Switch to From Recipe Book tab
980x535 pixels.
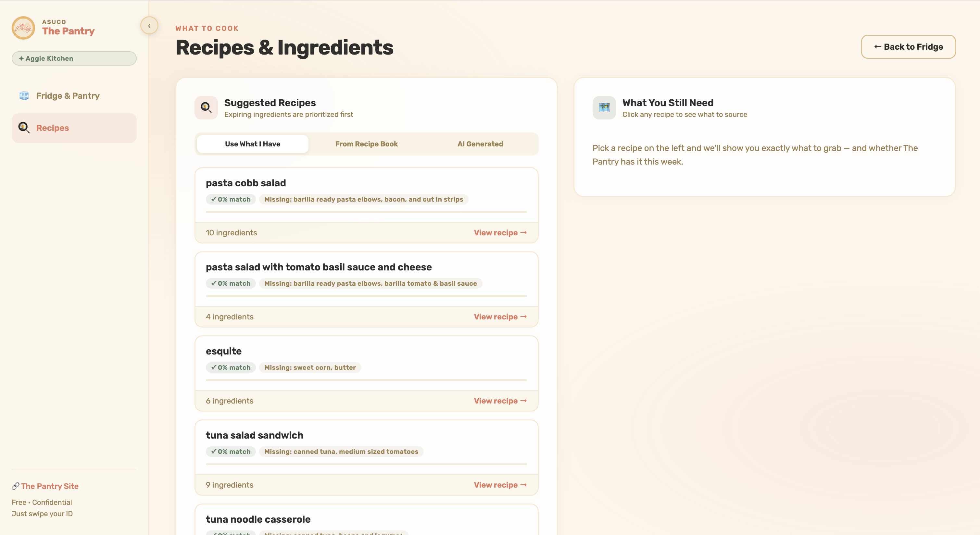tap(366, 144)
